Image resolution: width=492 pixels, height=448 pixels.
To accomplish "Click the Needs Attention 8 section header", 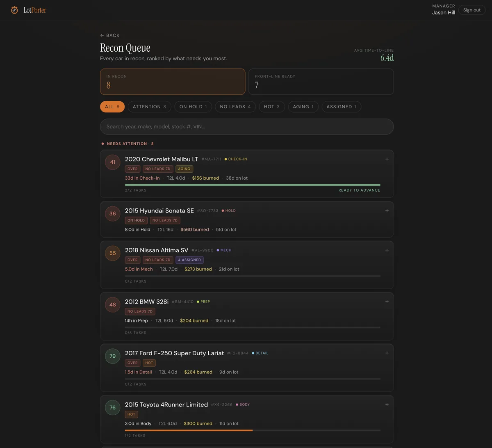I will point(128,144).
